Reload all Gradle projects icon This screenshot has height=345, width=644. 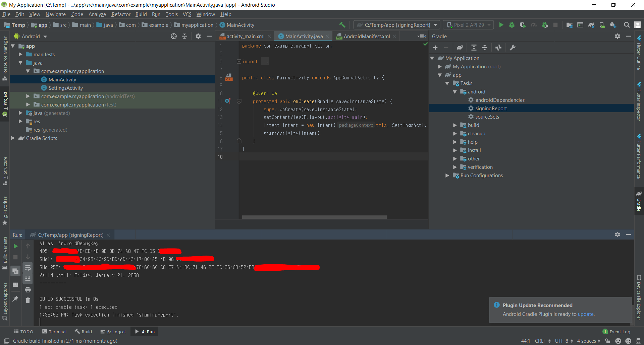pyautogui.click(x=460, y=48)
